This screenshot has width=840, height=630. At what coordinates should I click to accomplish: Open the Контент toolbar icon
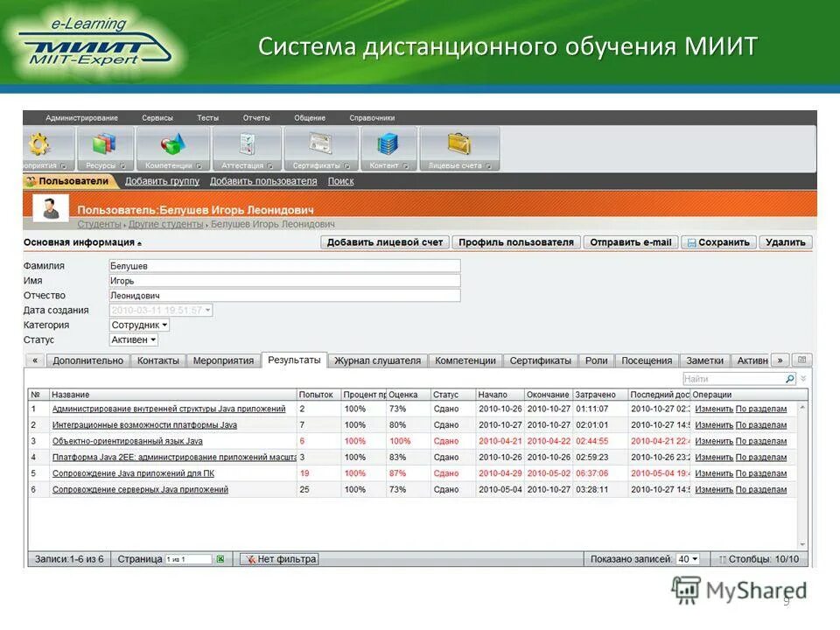point(388,144)
